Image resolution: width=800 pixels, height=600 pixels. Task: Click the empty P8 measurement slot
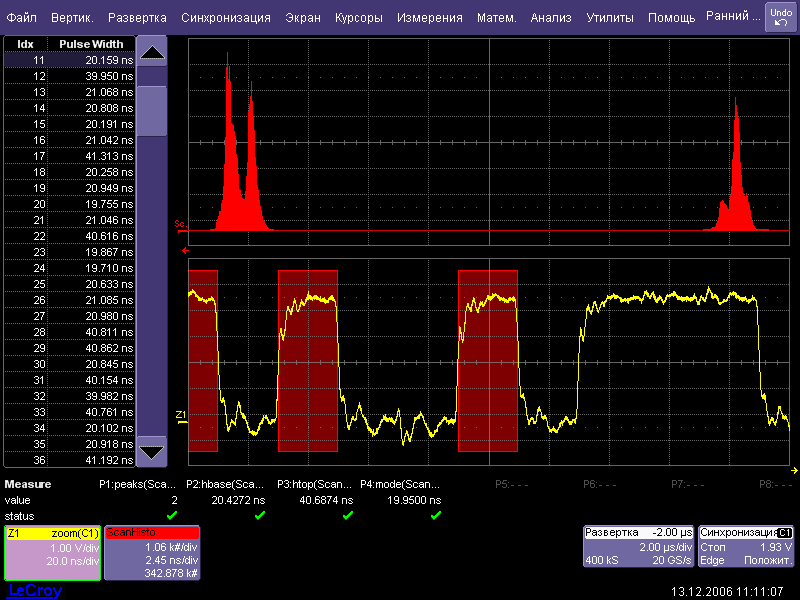pos(775,484)
